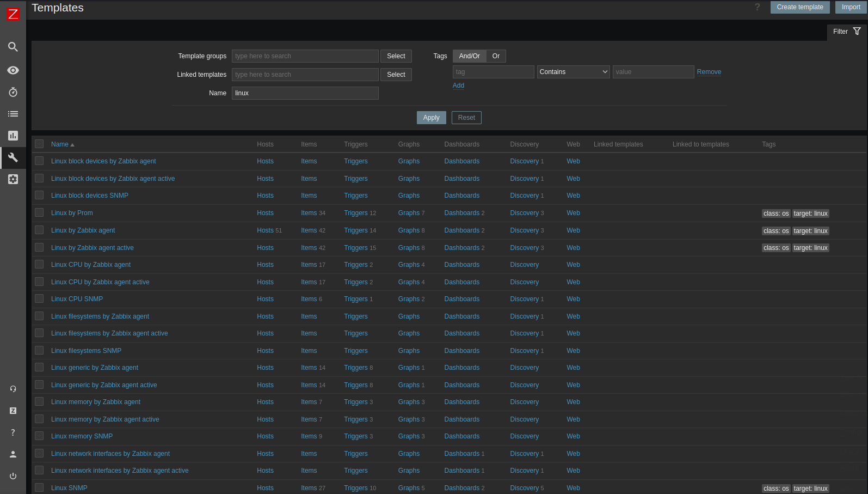Open Linux by Zabbix agent active template
The width and height of the screenshot is (868, 494).
click(x=93, y=248)
